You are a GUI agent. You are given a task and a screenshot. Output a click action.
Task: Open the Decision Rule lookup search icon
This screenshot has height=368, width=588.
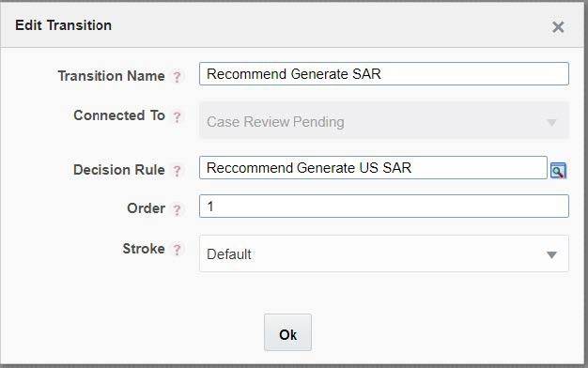pos(558,171)
